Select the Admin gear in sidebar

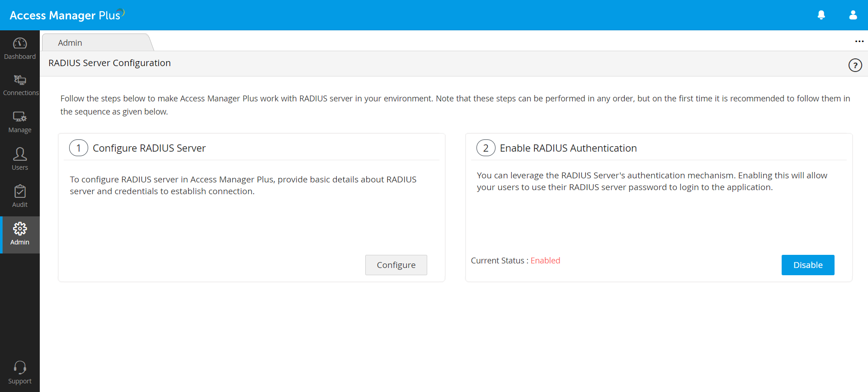tap(20, 234)
